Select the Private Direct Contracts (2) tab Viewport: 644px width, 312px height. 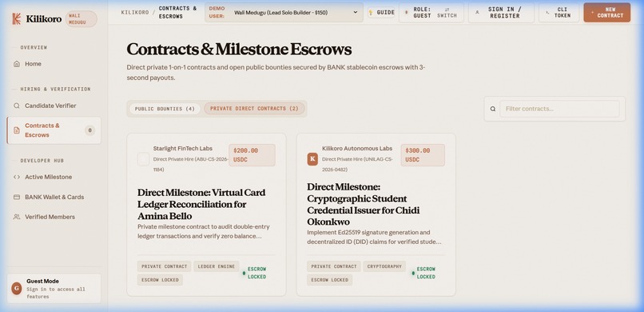(254, 109)
